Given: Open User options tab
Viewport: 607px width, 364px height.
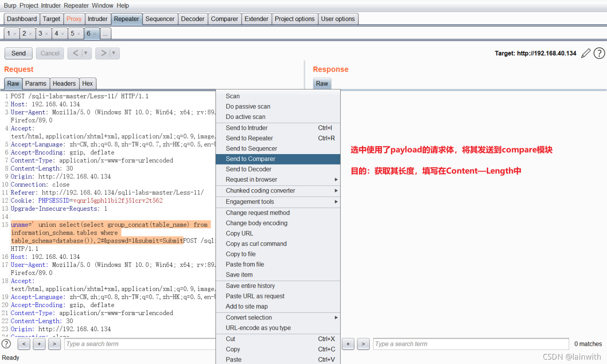Looking at the screenshot, I should (338, 19).
